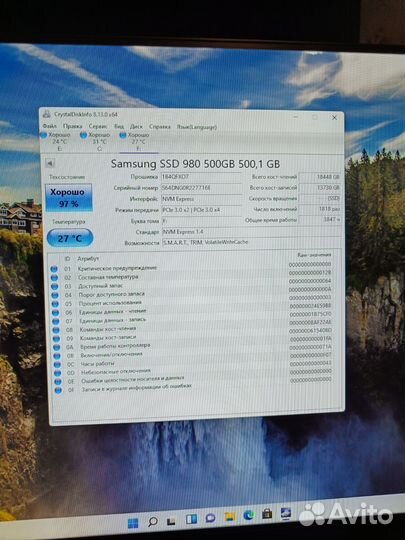Open the Widgets taskbar icon
Viewport: 405px width, 540px height.
click(191, 519)
